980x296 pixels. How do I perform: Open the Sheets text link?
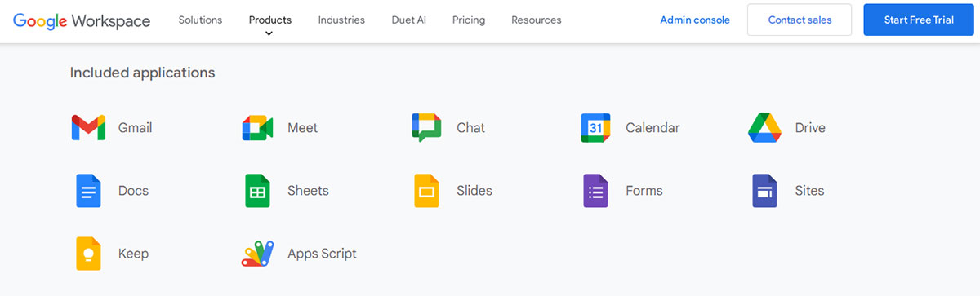(308, 191)
